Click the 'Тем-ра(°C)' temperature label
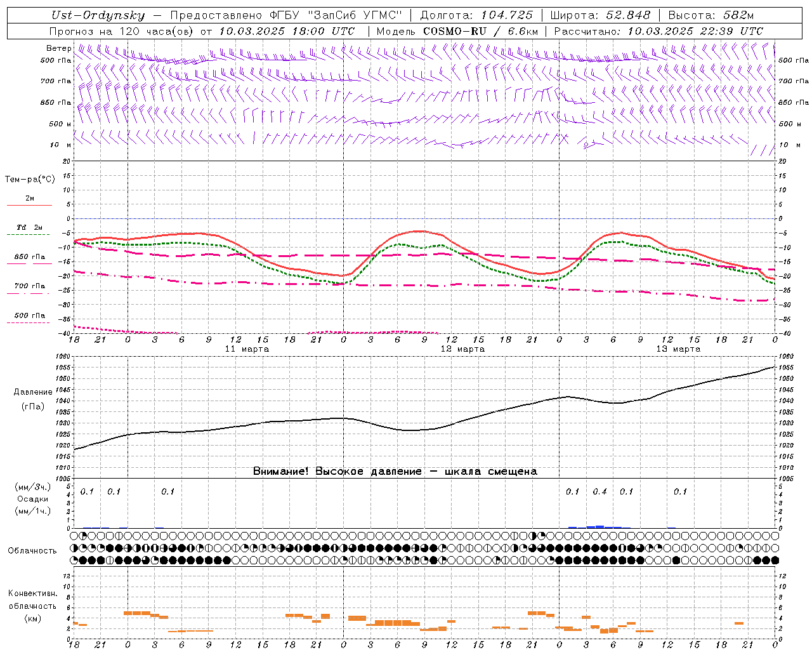The image size is (812, 650). (30, 180)
